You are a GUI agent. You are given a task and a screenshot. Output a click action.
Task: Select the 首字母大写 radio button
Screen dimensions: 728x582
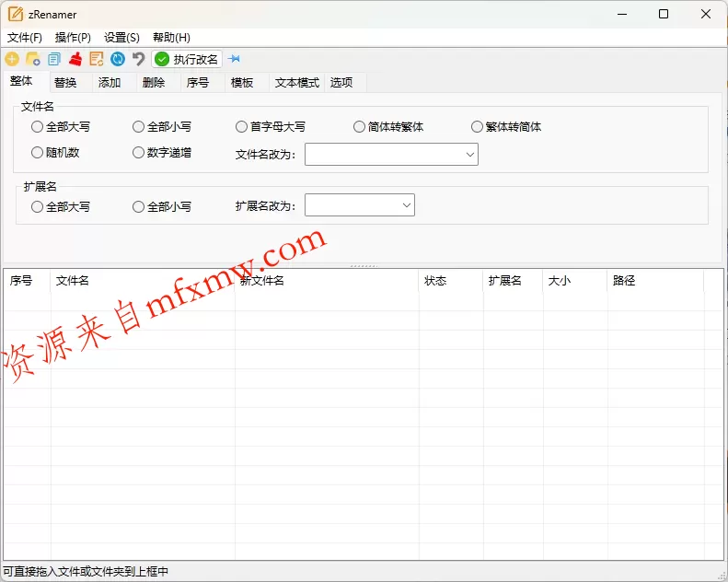click(271, 127)
